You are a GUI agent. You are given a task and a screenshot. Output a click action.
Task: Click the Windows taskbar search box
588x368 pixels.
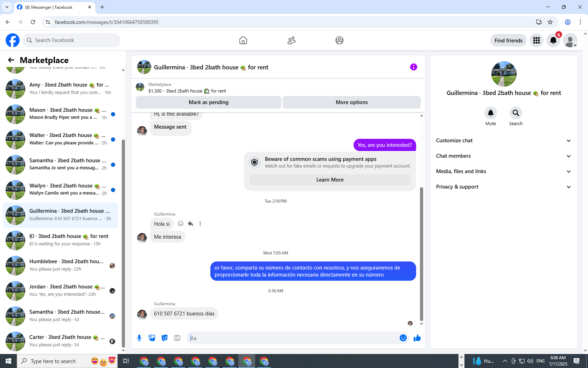tap(66, 361)
